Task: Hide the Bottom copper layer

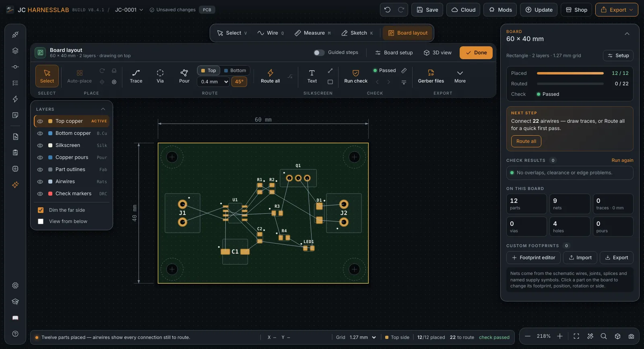Action: [x=40, y=133]
